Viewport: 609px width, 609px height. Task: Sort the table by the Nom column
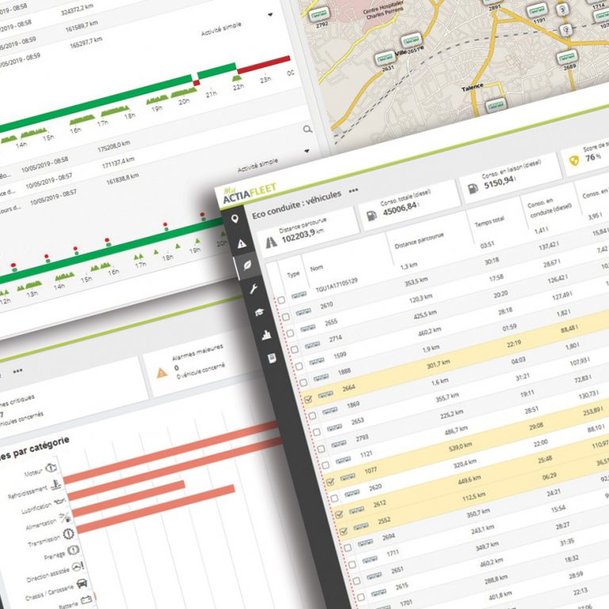[317, 268]
